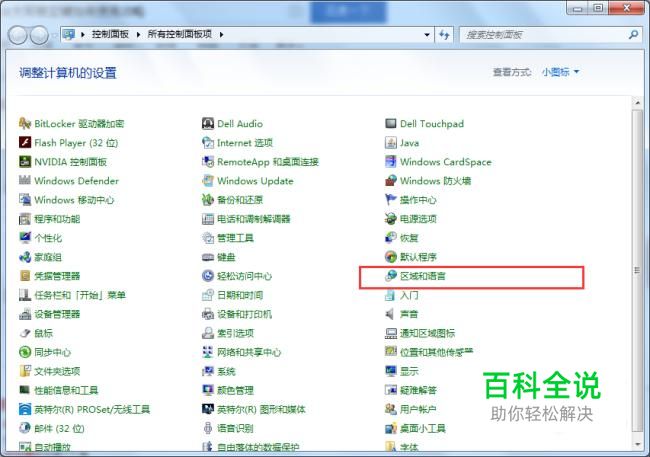Open the 同步中心 link

tap(53, 352)
